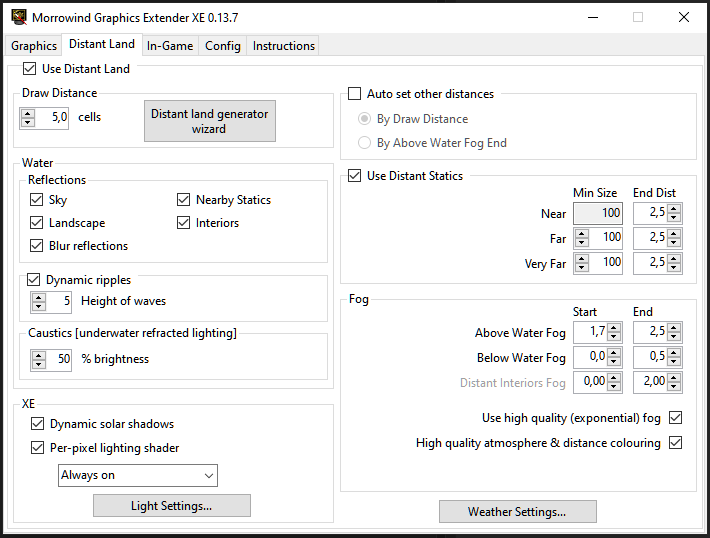
Task: Open the In-Game tab
Action: click(x=170, y=46)
